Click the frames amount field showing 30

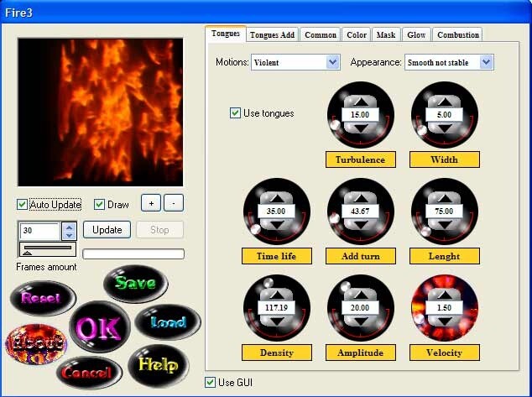tap(39, 231)
